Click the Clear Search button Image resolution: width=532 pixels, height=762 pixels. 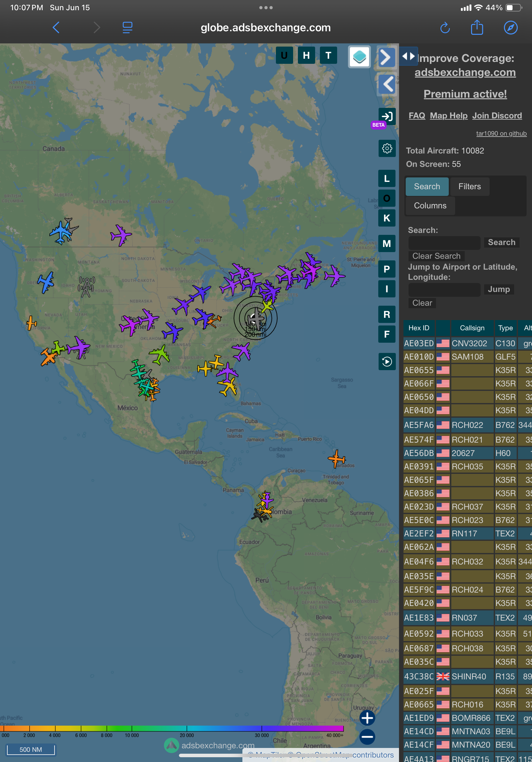[436, 256]
